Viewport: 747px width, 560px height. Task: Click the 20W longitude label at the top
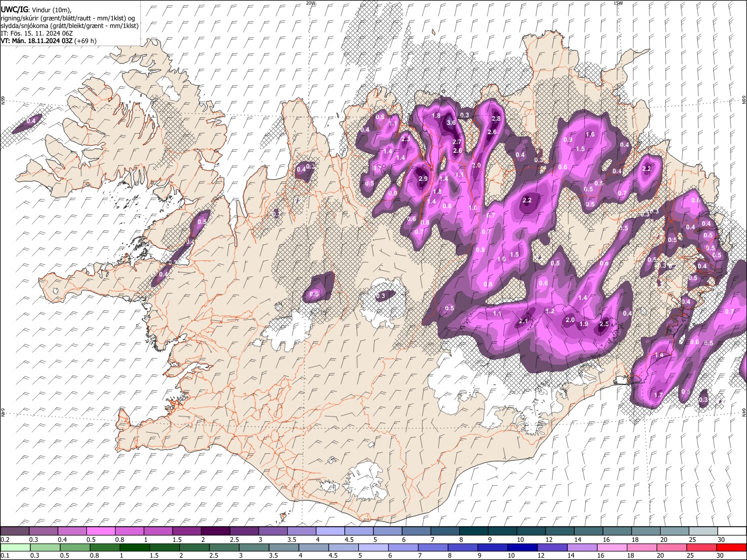(x=311, y=3)
